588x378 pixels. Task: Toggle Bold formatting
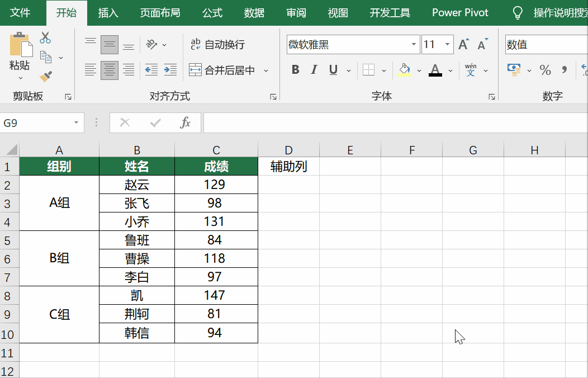coord(296,70)
